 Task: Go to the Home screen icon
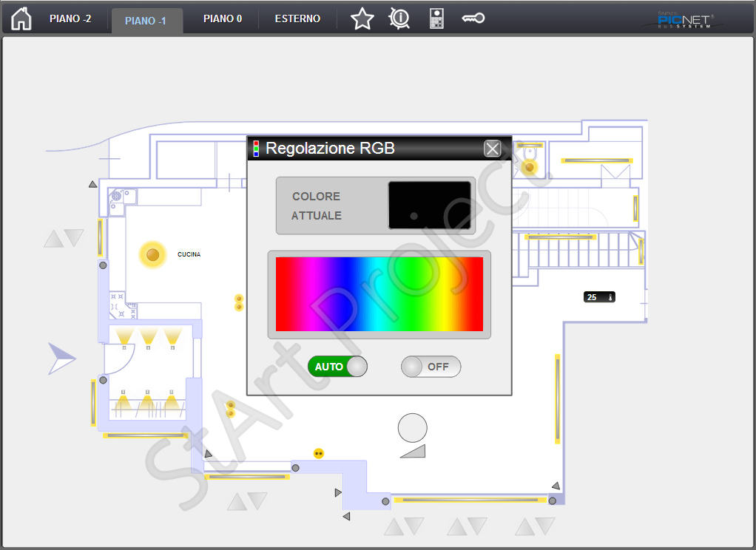pyautogui.click(x=21, y=18)
